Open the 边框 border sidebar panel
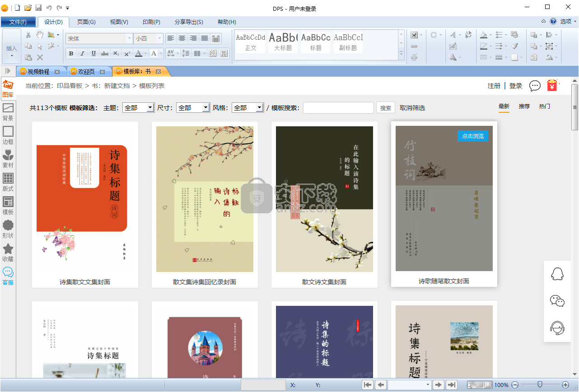 pyautogui.click(x=8, y=136)
